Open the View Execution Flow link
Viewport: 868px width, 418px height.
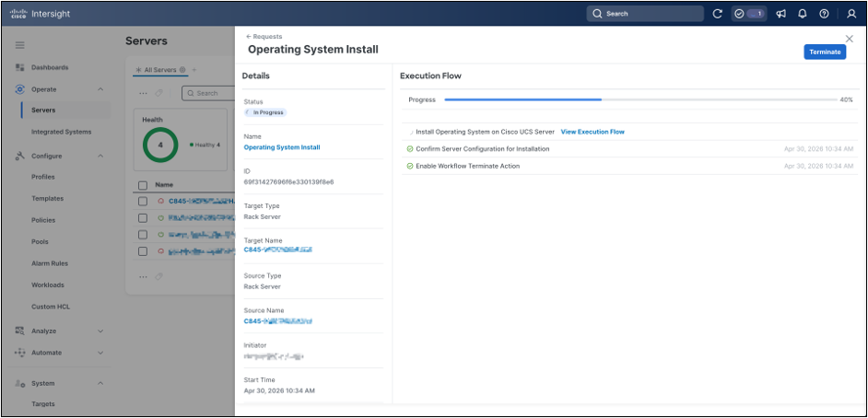click(592, 132)
